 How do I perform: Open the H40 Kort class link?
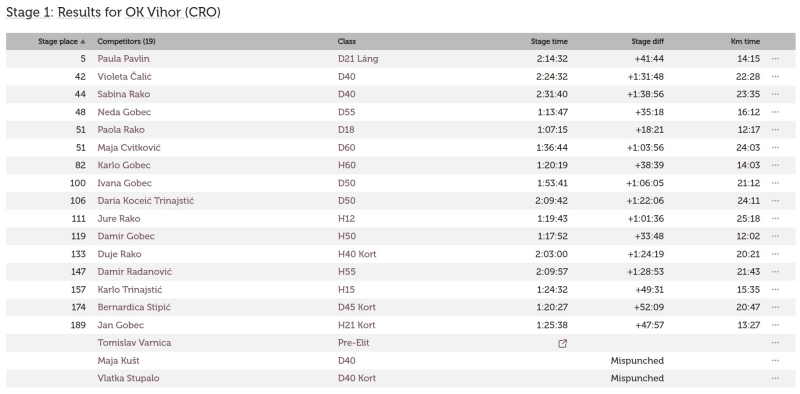tap(357, 254)
